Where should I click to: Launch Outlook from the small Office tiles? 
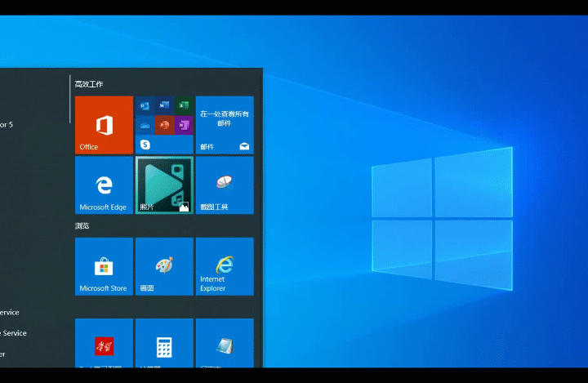pos(145,106)
